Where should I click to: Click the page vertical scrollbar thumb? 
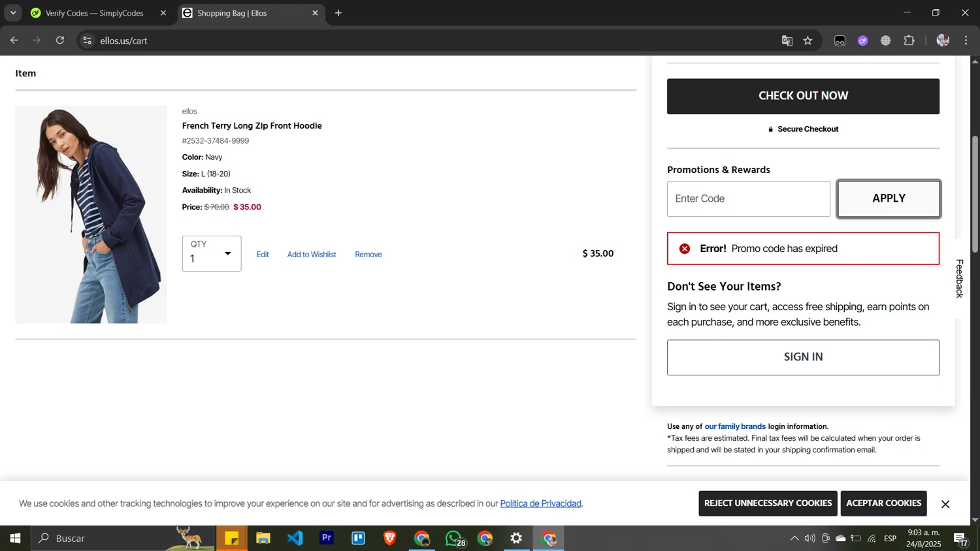[x=975, y=194]
